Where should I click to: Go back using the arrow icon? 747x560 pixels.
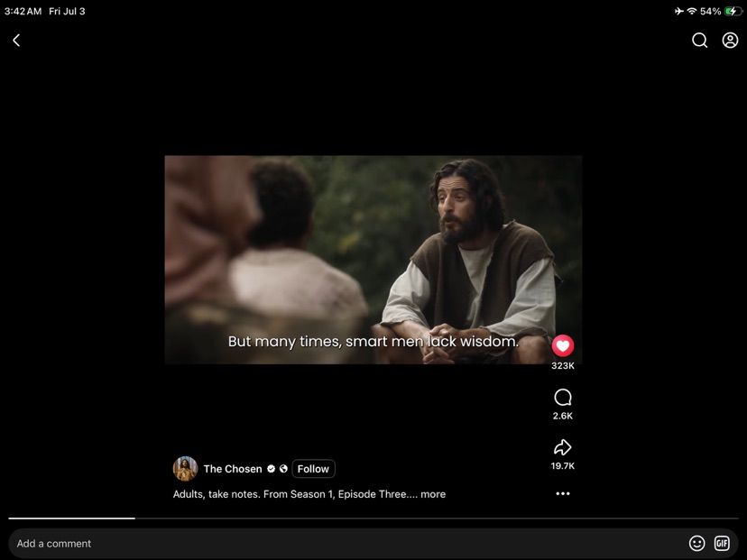tap(16, 41)
